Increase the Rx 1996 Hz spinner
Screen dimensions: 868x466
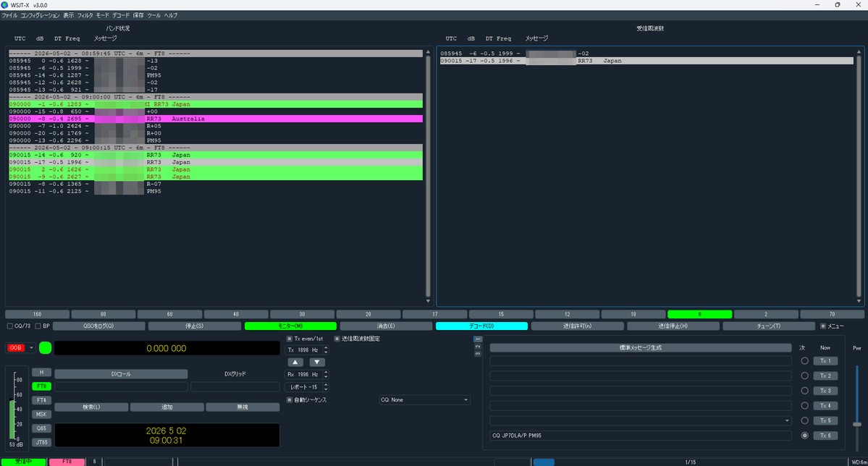click(x=326, y=372)
